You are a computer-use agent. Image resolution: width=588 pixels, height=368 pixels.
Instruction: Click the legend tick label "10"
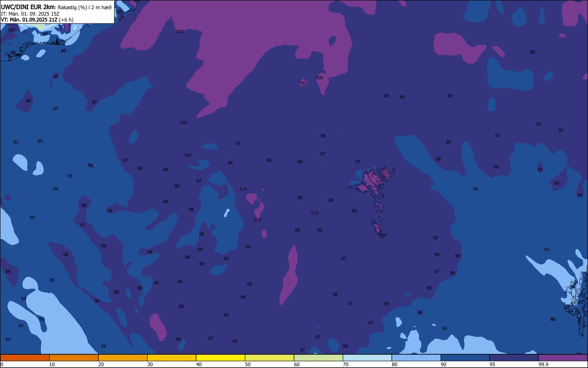[x=52, y=364]
